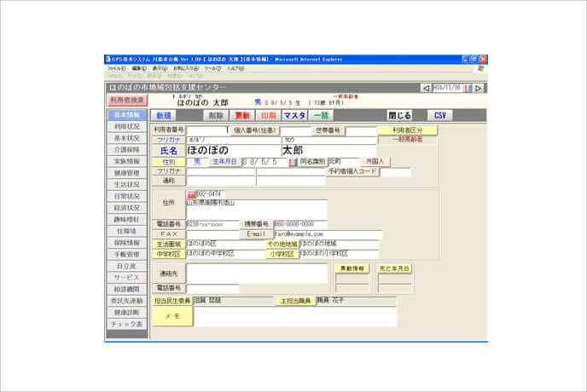Select the チェック表 sidebar tab
The height and width of the screenshot is (392, 587).
[127, 324]
